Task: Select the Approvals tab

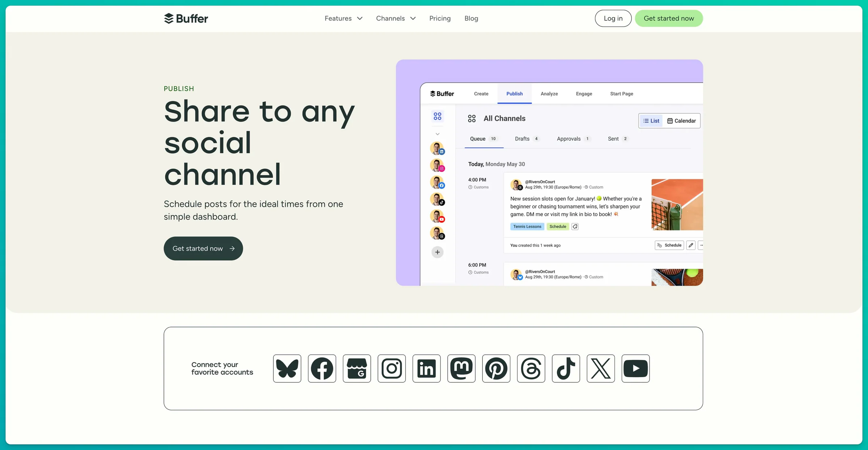Action: 574,139
